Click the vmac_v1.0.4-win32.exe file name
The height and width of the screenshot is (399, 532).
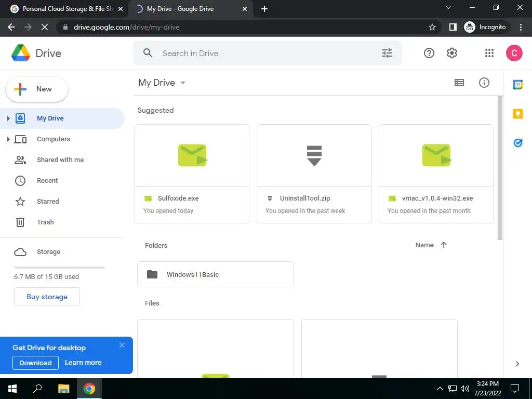pyautogui.click(x=437, y=198)
